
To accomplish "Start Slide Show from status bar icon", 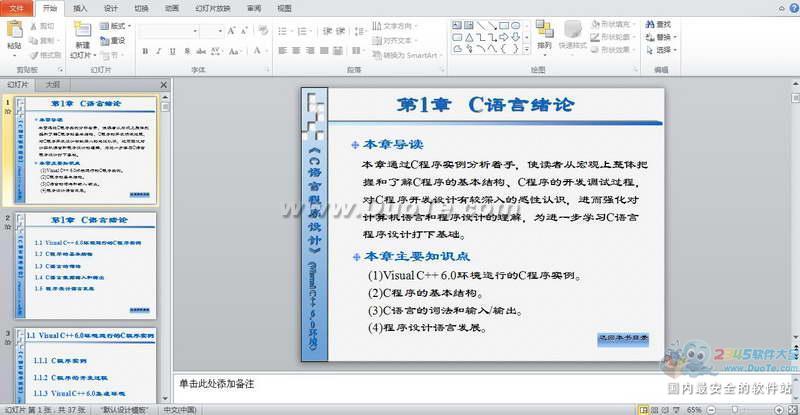I will tap(677, 410).
